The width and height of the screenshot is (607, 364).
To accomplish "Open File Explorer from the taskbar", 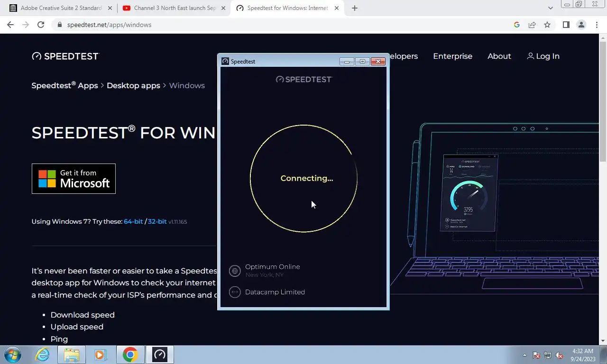I will coord(72,355).
